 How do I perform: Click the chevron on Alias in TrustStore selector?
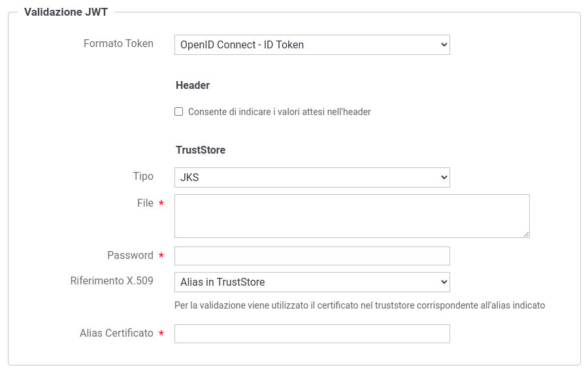(x=444, y=282)
